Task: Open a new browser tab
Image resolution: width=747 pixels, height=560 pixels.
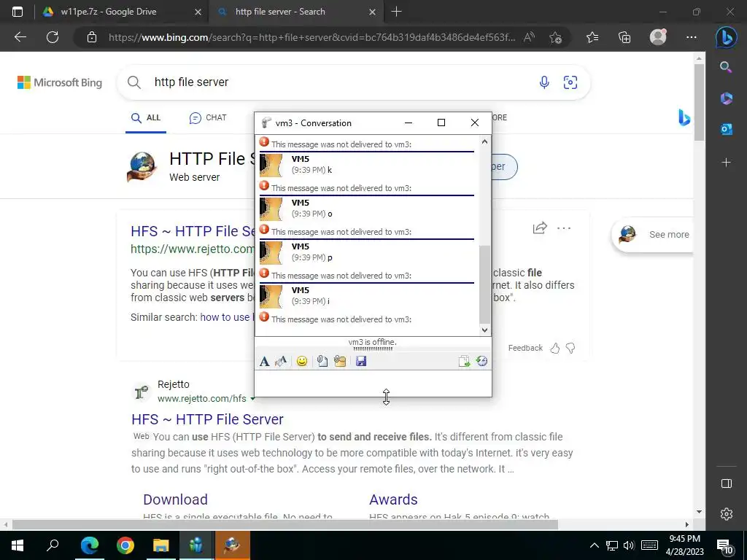Action: [396, 12]
